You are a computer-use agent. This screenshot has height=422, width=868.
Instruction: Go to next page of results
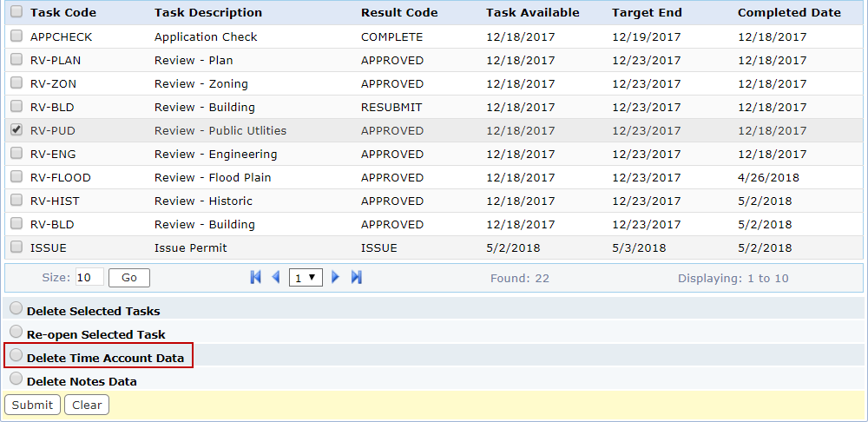click(336, 277)
